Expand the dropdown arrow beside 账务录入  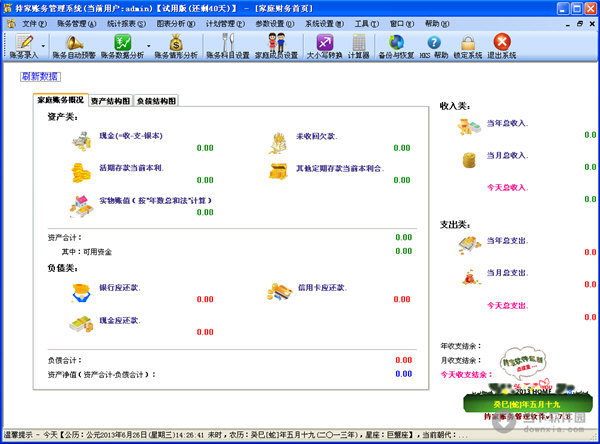point(46,44)
